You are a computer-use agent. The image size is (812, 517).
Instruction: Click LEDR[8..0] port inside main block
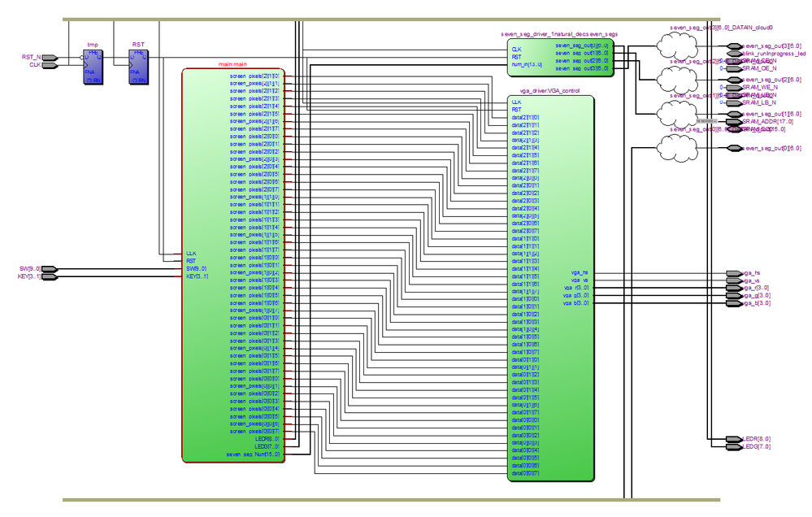[x=267, y=439]
